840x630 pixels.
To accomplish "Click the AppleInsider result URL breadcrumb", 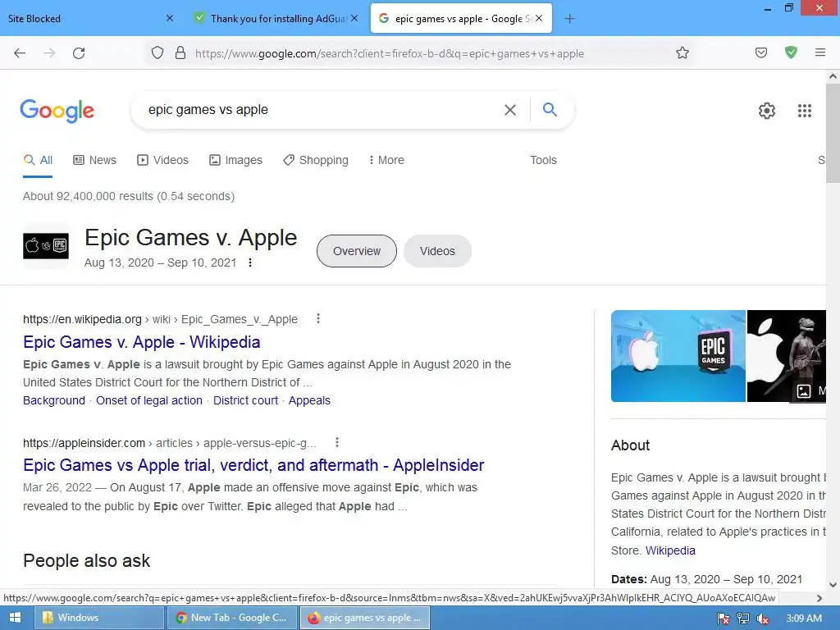I will tap(169, 443).
